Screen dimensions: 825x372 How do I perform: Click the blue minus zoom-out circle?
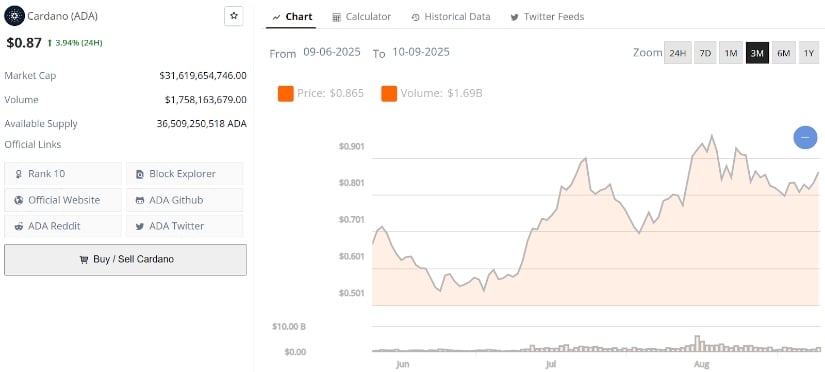pyautogui.click(x=805, y=137)
